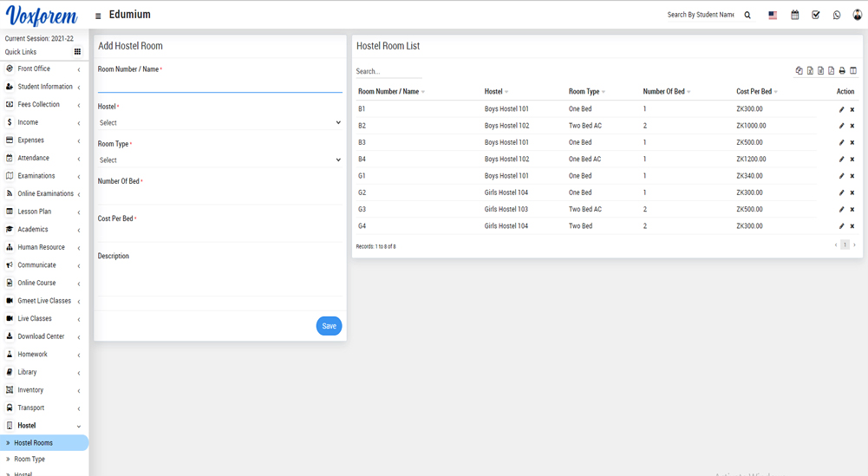Screen dimensions: 868x476
Task: Click the Save button
Action: [329, 326]
